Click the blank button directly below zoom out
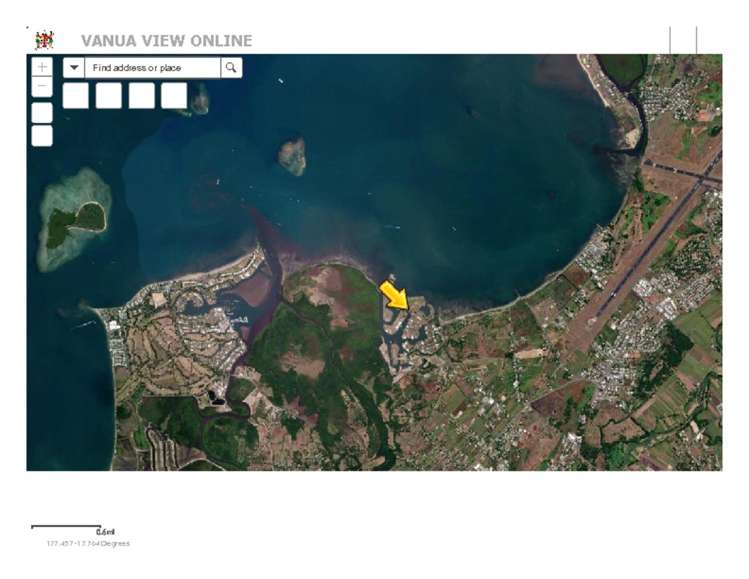The height and width of the screenshot is (579, 749). click(x=42, y=112)
